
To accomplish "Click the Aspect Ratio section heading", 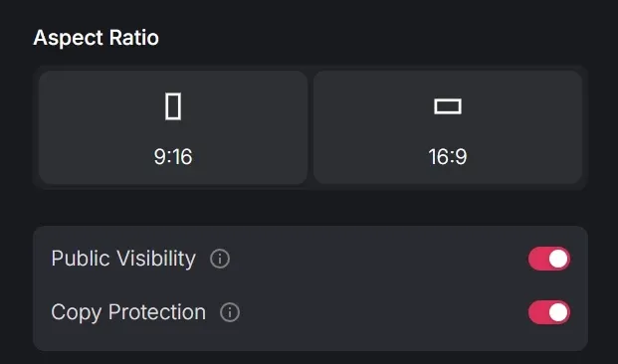I will (97, 38).
